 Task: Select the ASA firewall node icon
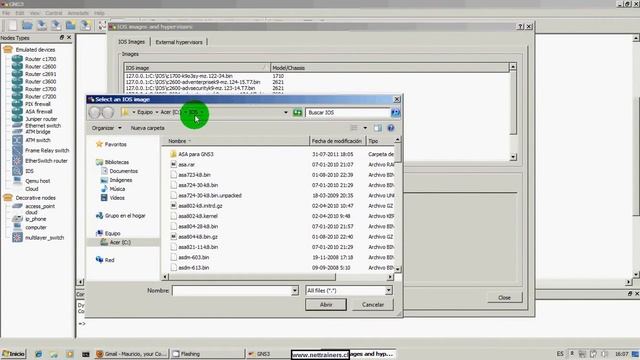pyautogui.click(x=17, y=111)
